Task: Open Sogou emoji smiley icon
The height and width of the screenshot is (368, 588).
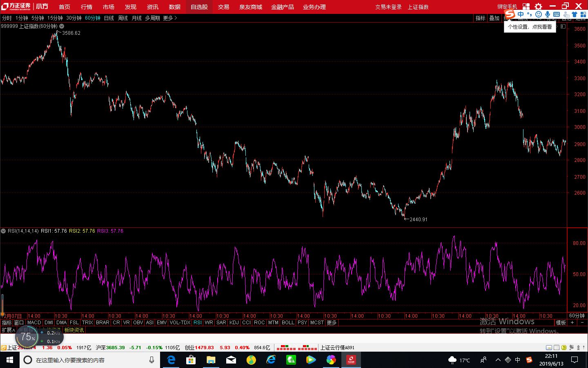Action: coord(539,15)
